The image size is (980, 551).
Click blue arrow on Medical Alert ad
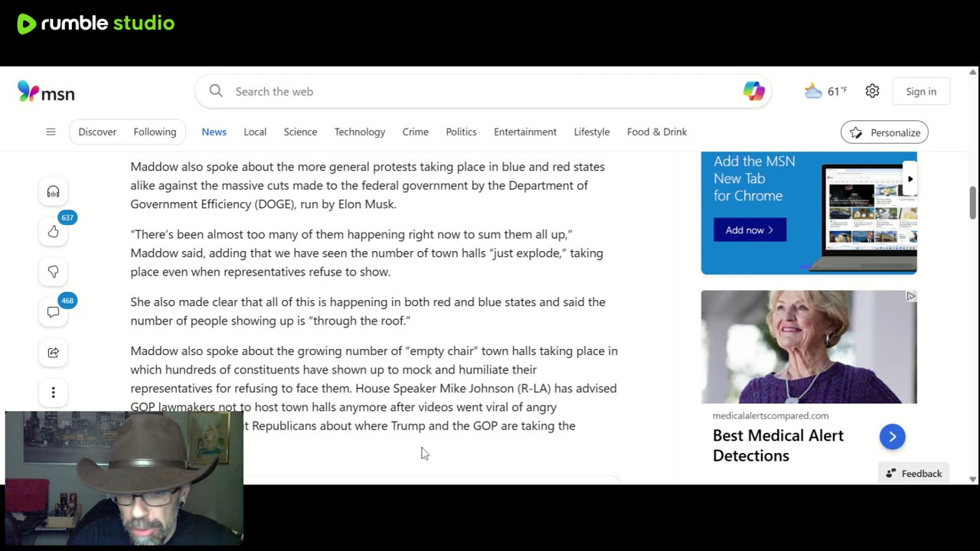(892, 436)
